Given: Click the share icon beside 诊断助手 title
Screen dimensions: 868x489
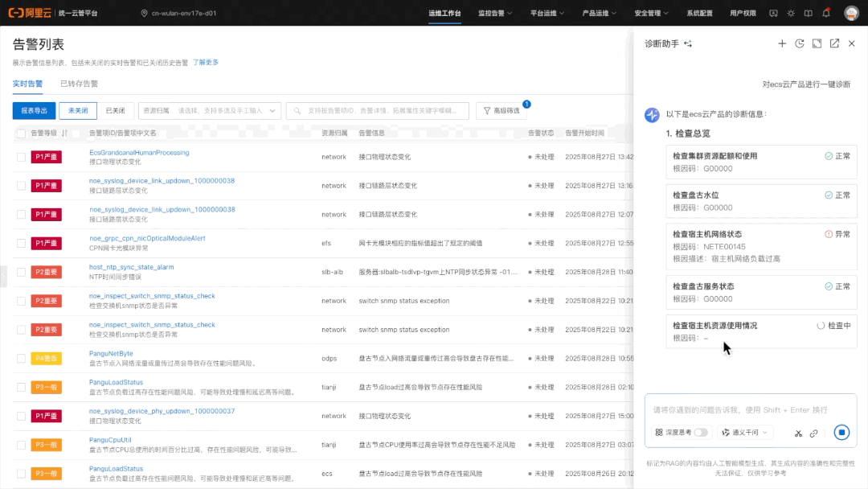Looking at the screenshot, I should 688,43.
